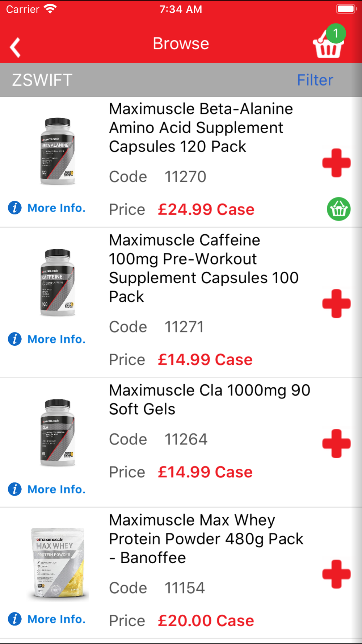Screen dimensions: 362x644
Task: Open the shopping basket with badge
Action: click(329, 44)
